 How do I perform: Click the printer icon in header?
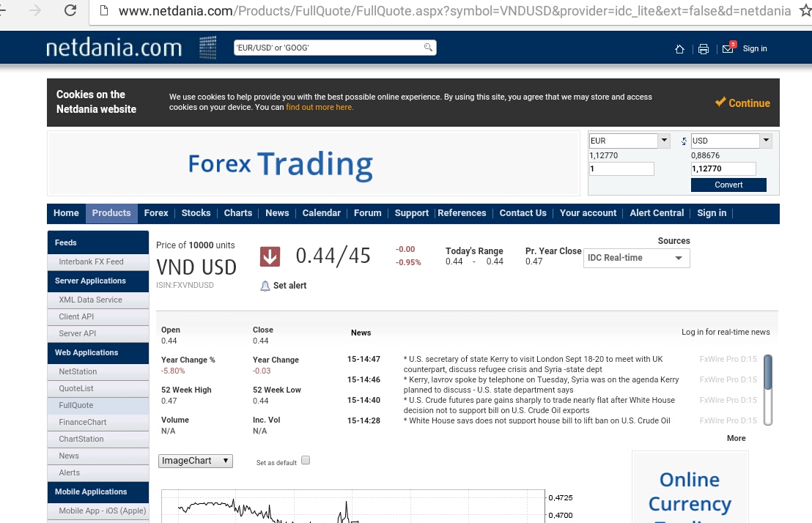(x=704, y=48)
